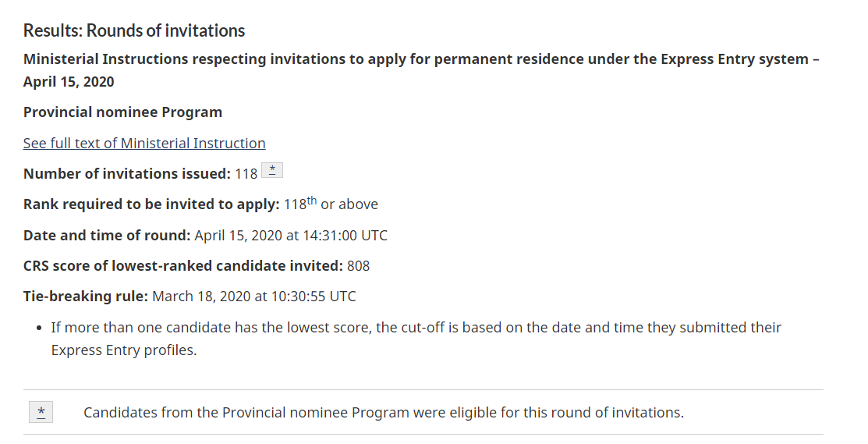
Task: Click the CRS score value 808
Action: 359,266
